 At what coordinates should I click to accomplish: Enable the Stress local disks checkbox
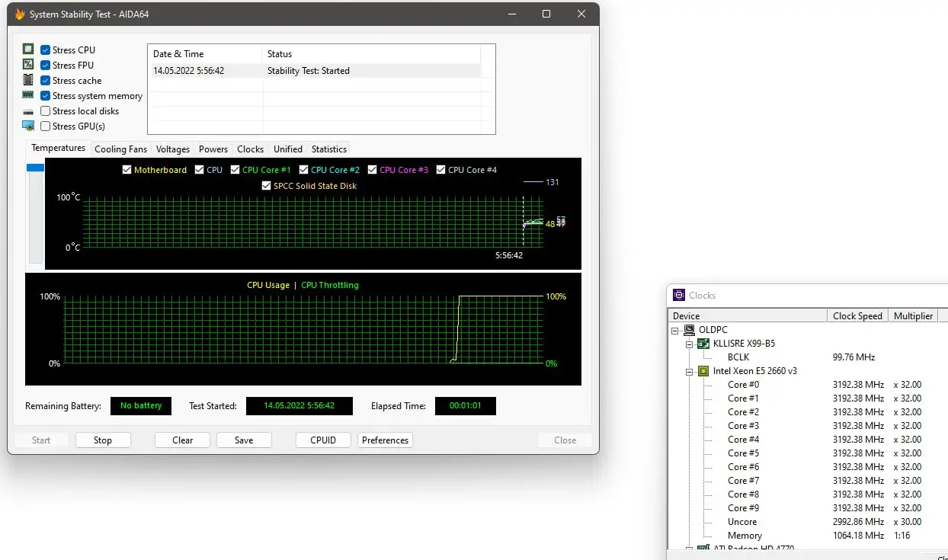46,110
